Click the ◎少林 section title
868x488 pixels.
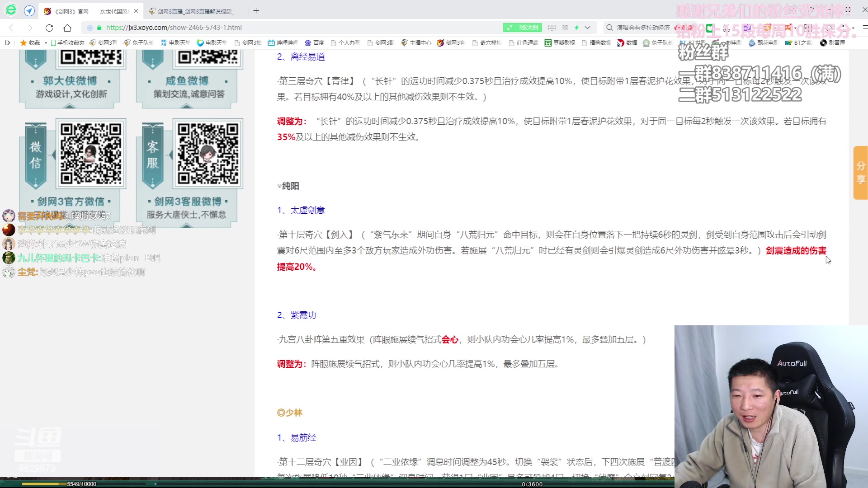[290, 413]
